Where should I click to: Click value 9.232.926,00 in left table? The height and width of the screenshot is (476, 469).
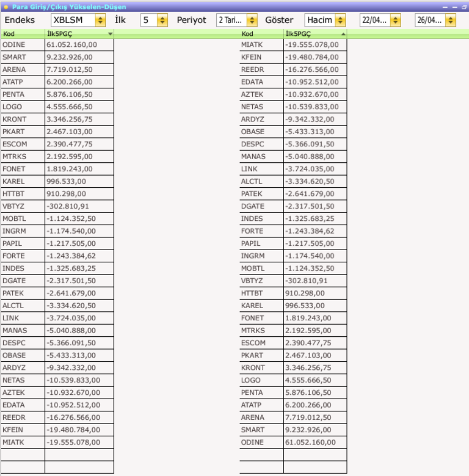pyautogui.click(x=70, y=57)
